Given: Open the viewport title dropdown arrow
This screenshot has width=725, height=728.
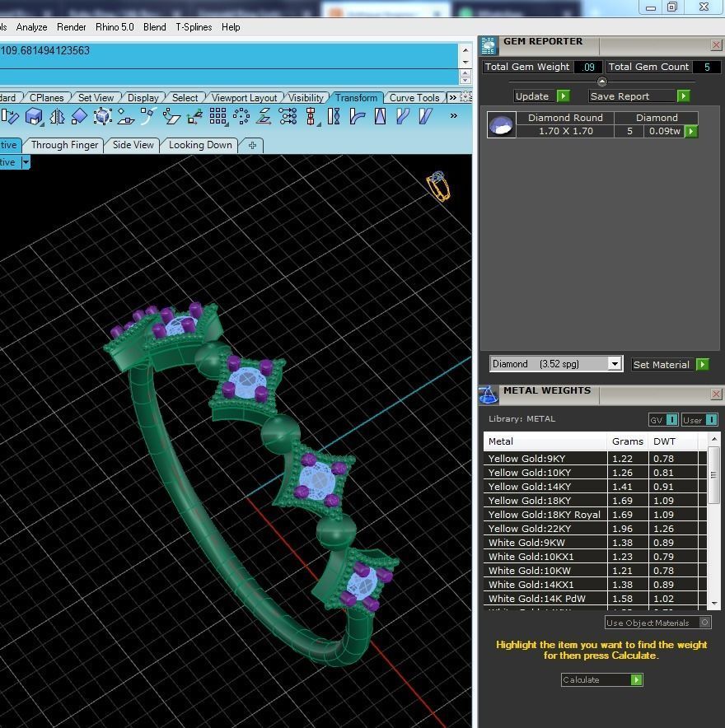Looking at the screenshot, I should (26, 162).
